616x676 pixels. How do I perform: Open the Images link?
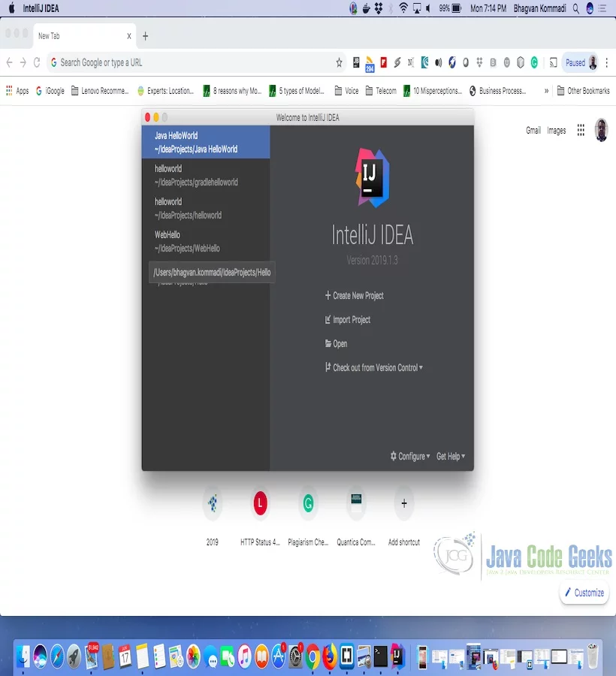[557, 130]
